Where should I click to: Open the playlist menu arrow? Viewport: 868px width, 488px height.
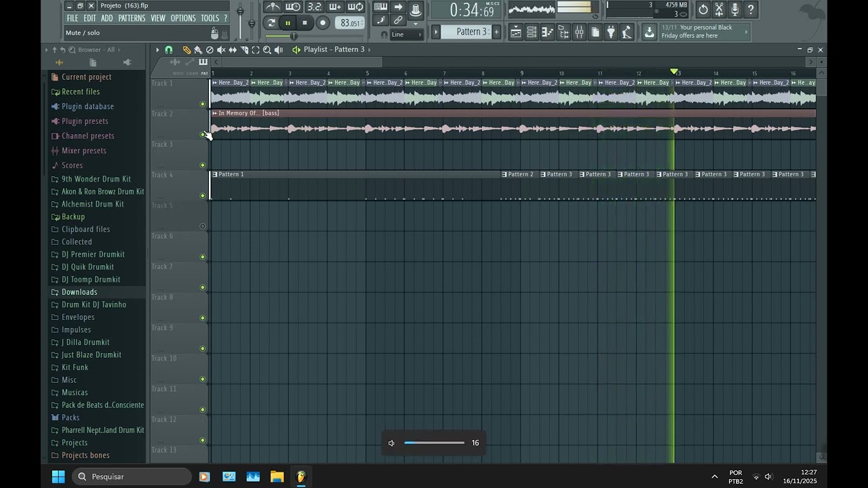[x=157, y=49]
